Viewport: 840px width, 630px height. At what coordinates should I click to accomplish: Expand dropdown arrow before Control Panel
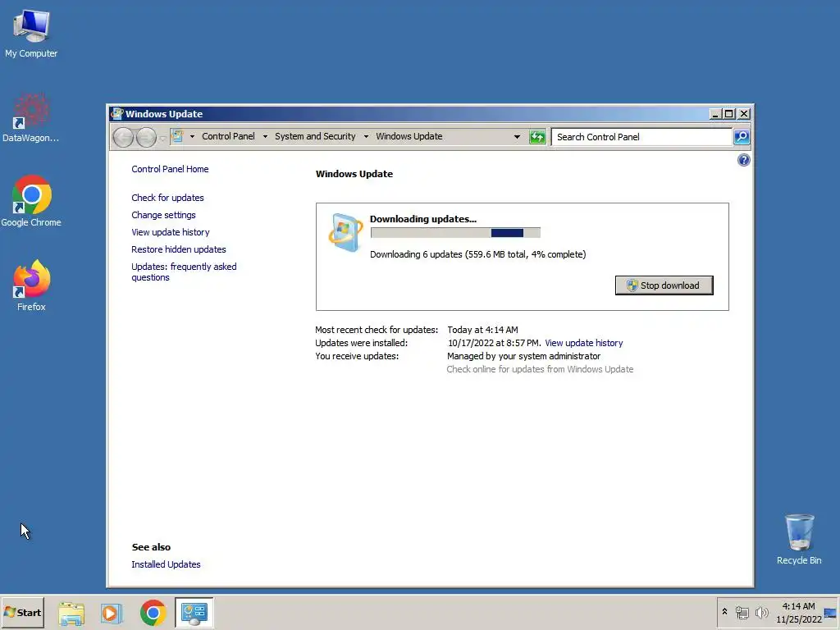pos(192,137)
